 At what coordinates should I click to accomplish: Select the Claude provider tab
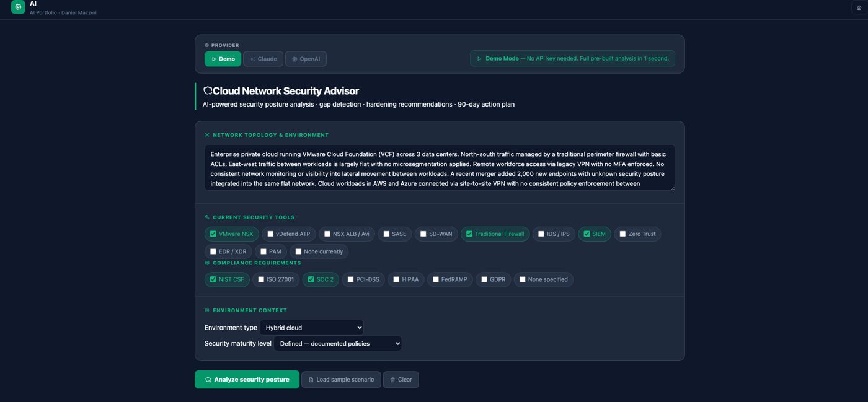click(263, 59)
